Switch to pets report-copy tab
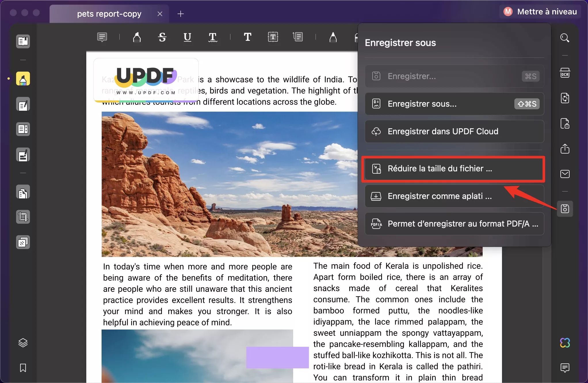 (x=109, y=14)
